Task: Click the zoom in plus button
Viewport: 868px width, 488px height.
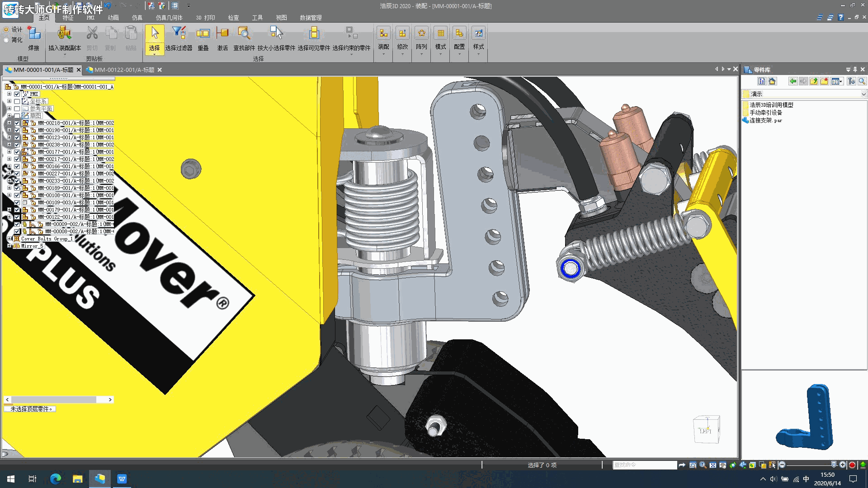Action: coord(843,465)
